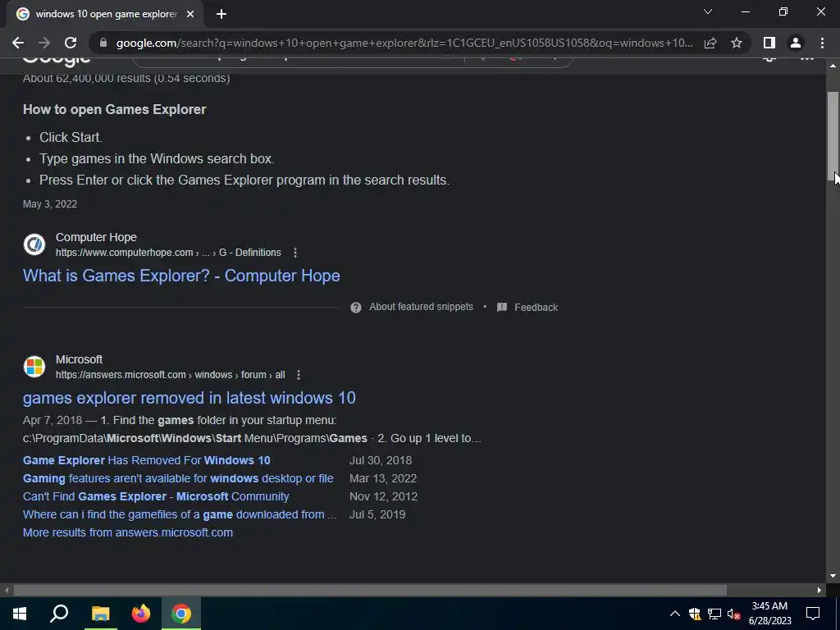
Task: Bookmark this page with the star icon
Action: tap(737, 43)
